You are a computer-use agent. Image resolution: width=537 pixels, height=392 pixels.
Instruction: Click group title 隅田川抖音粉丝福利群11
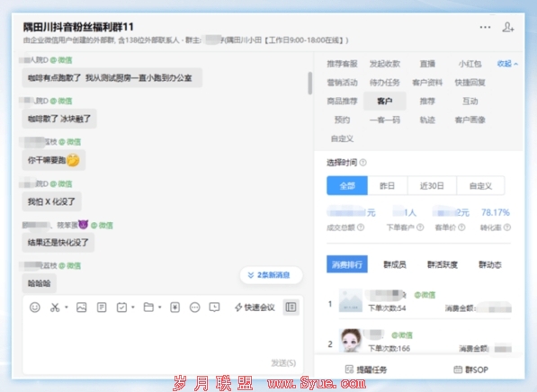(78, 27)
